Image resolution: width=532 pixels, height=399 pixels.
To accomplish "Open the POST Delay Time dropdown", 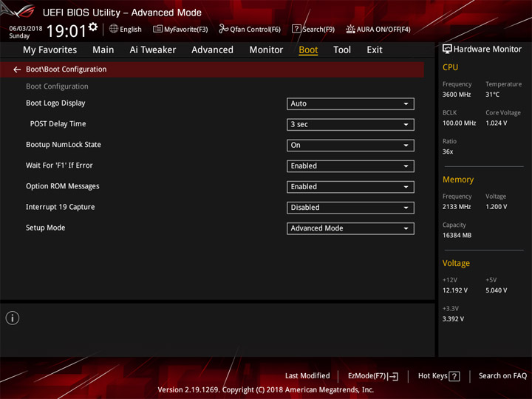I will tap(350, 125).
